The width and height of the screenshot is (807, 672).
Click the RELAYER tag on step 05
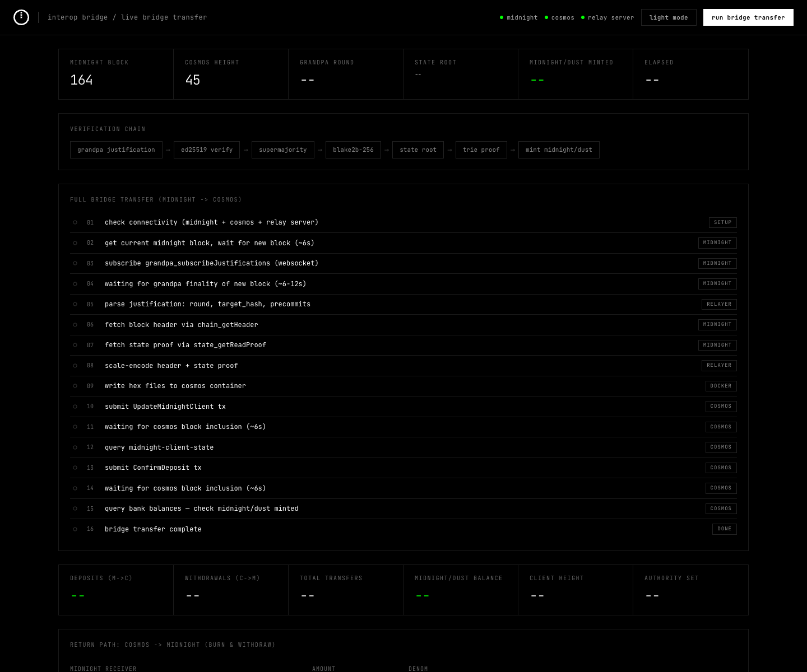[719, 304]
